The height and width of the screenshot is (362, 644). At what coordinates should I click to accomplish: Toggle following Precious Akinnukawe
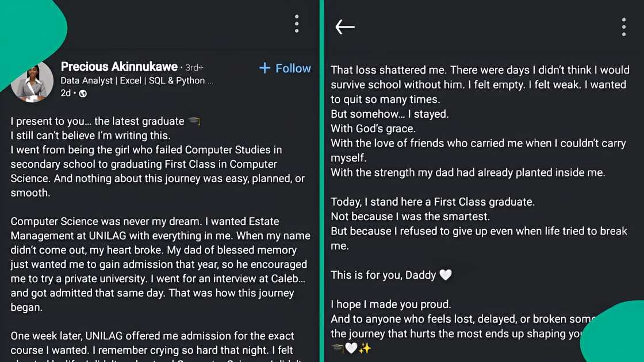pos(285,68)
